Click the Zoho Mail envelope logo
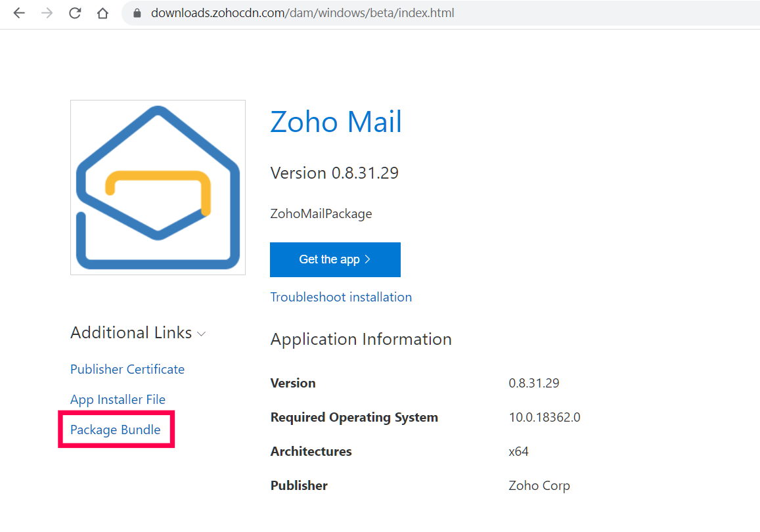The image size is (760, 532). point(158,187)
